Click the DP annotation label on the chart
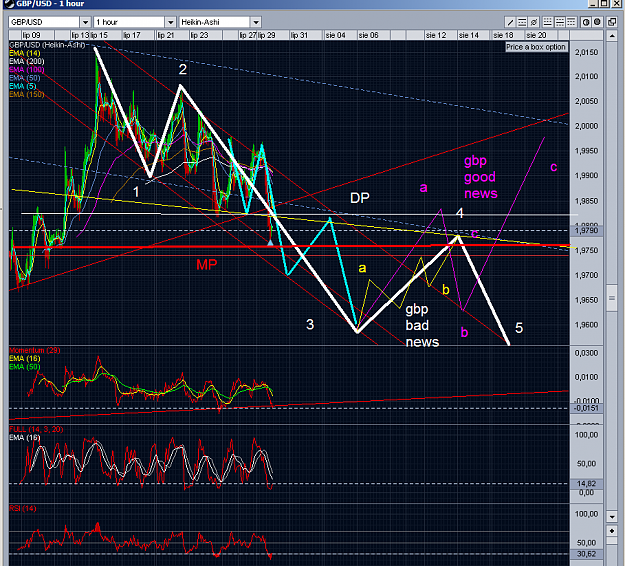Viewport: 625px width, 566px height. pyautogui.click(x=360, y=198)
